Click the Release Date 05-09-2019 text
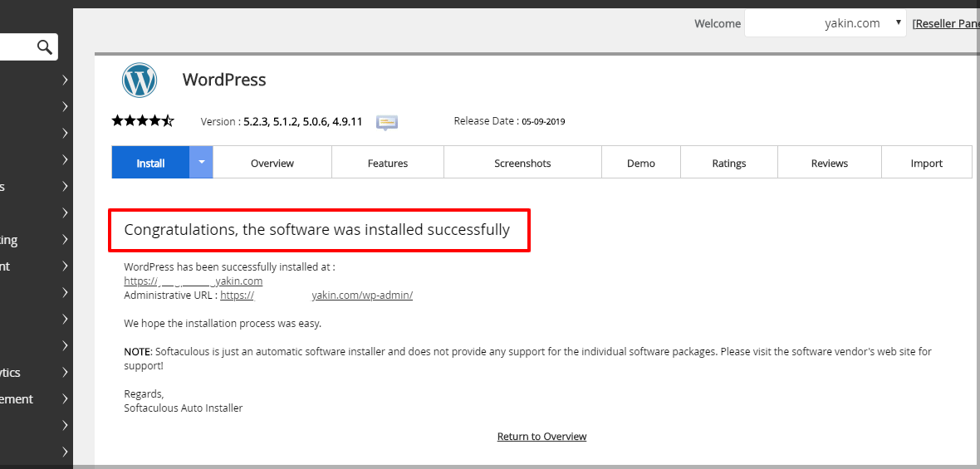Screen dimensions: 980x469 click(x=509, y=121)
